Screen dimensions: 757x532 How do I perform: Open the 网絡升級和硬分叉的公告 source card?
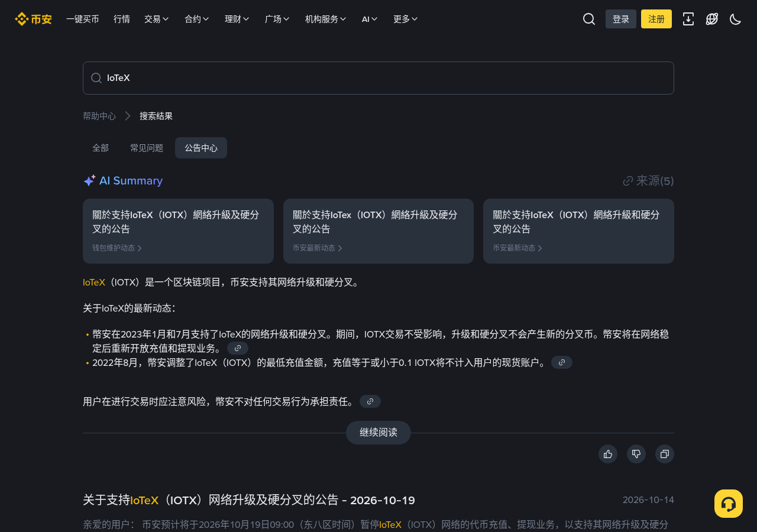[x=578, y=231]
